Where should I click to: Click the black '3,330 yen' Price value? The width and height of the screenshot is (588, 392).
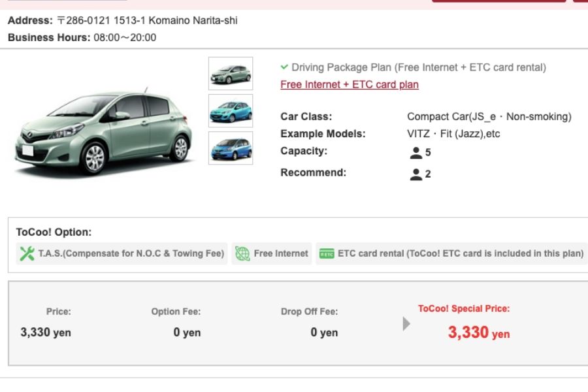point(46,333)
